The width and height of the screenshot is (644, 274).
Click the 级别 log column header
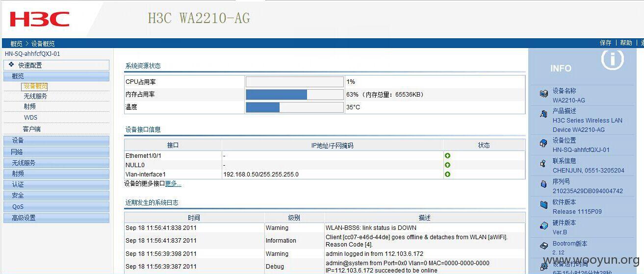tap(294, 218)
